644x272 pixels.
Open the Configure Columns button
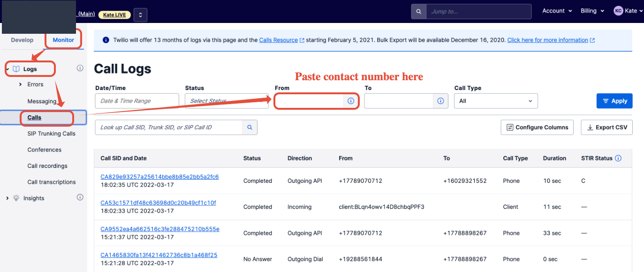537,127
